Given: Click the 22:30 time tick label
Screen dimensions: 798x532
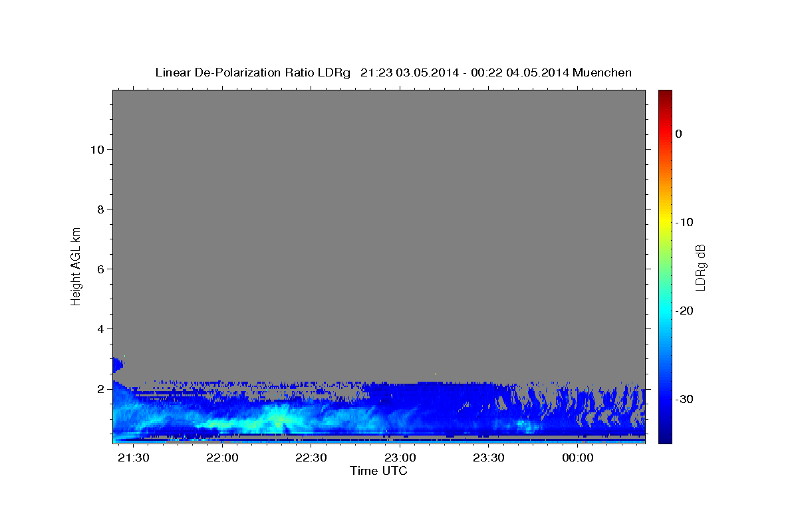Looking at the screenshot, I should pos(311,458).
